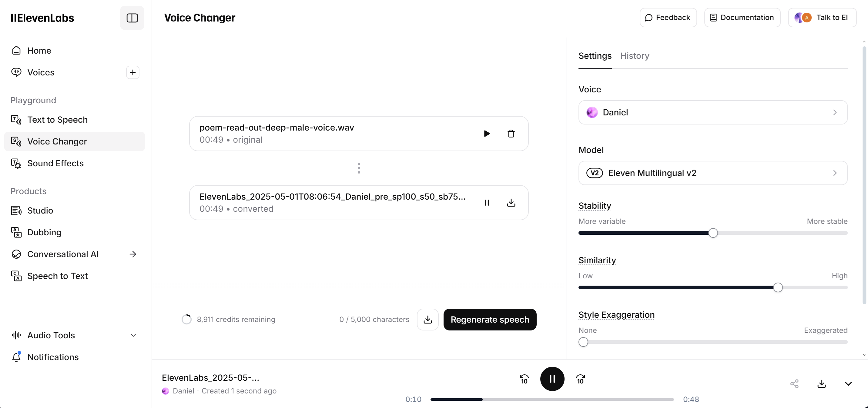Download the converted Daniel audio file
868x408 pixels.
[x=511, y=203]
